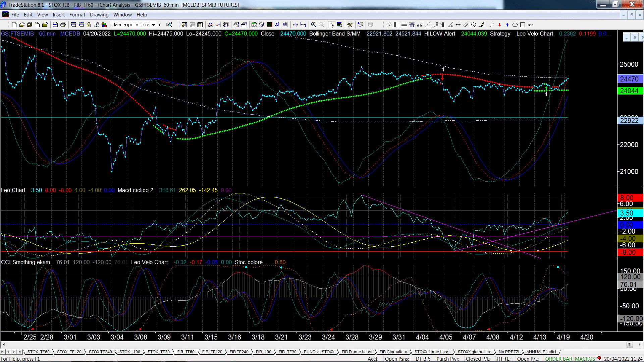Screen dimensions: 644x362
Task: Select the Andrews pitchfork tool
Action: [389, 25]
